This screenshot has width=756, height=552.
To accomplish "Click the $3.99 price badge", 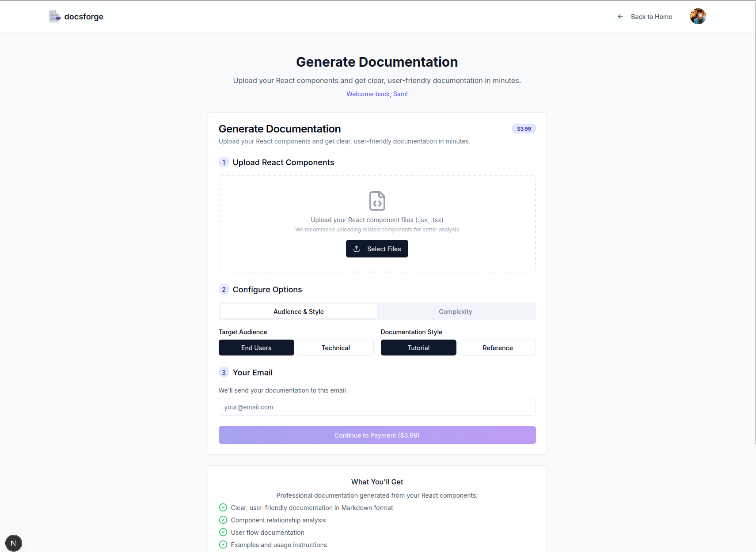I will [524, 129].
